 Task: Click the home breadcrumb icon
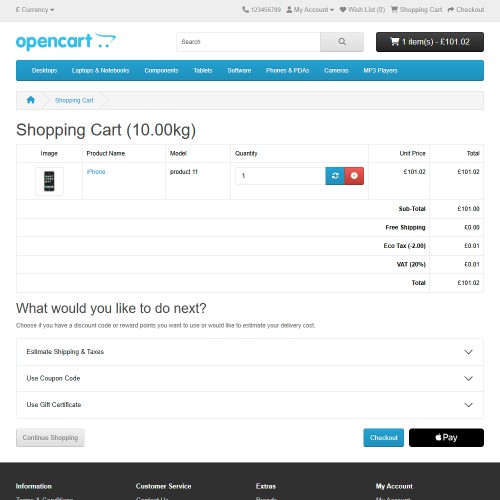coord(31,100)
